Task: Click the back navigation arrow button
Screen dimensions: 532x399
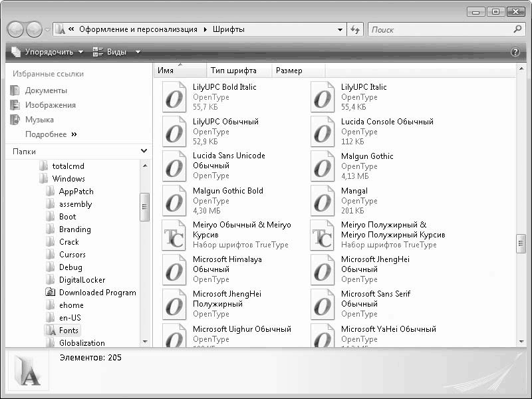Action: [16, 30]
